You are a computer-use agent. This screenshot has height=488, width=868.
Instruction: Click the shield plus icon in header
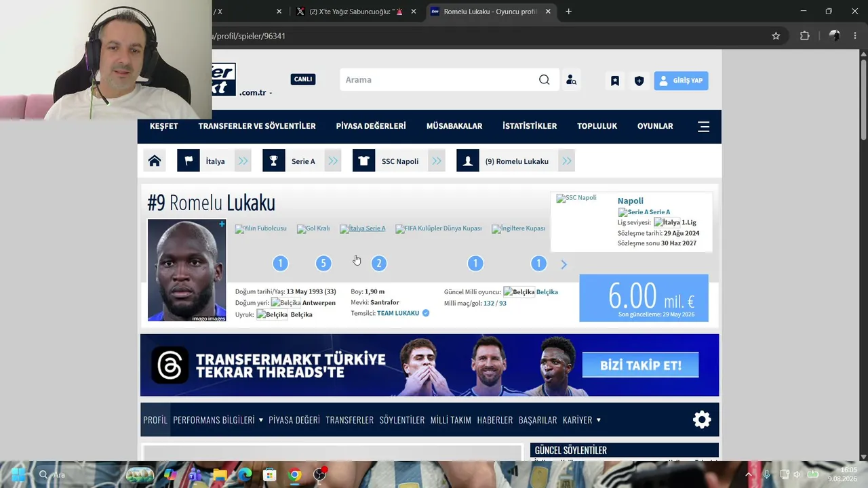[639, 81]
